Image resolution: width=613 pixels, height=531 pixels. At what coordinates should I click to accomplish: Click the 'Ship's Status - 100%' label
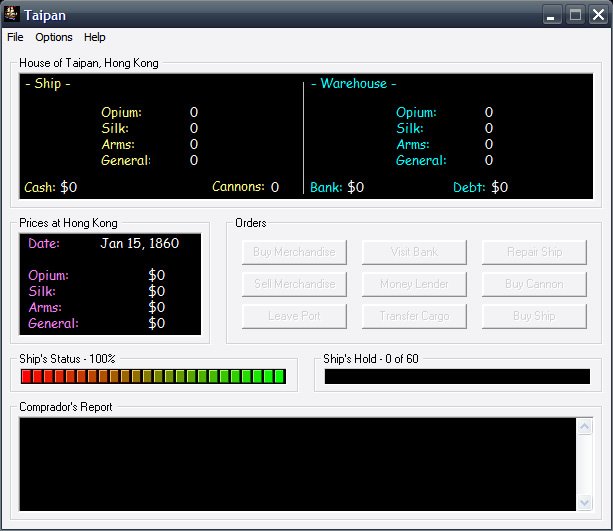click(67, 359)
